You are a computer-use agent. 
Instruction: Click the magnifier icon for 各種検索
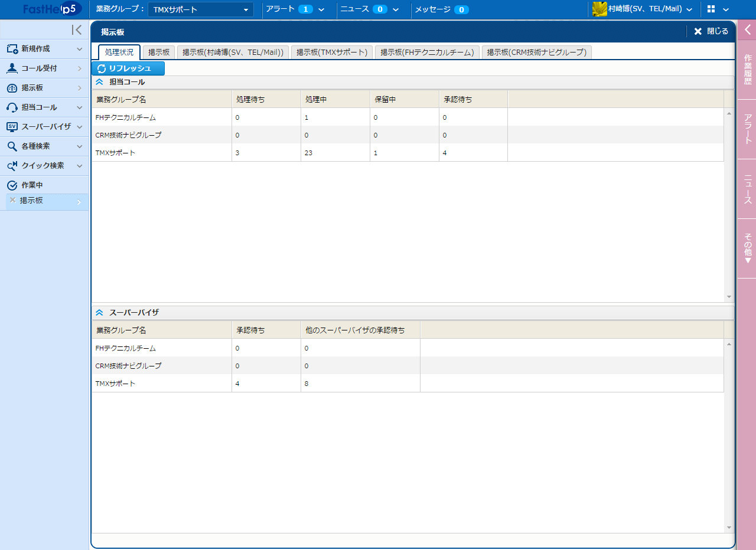click(12, 146)
